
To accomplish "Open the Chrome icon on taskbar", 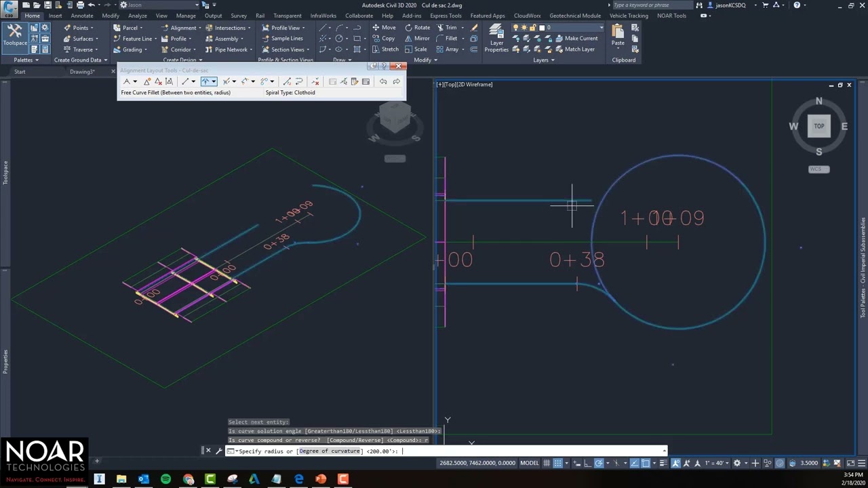I will point(189,479).
